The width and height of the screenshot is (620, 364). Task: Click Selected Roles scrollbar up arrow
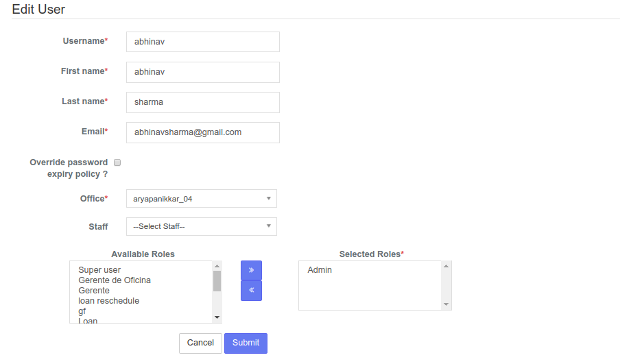[446, 266]
